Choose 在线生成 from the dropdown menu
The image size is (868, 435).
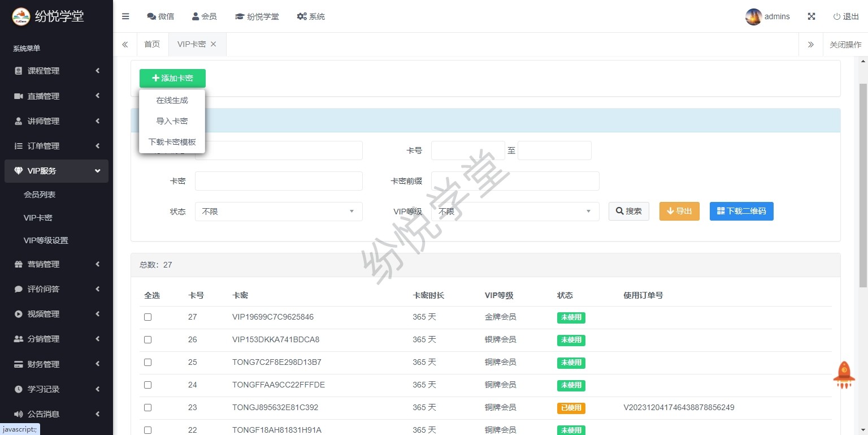pos(172,100)
